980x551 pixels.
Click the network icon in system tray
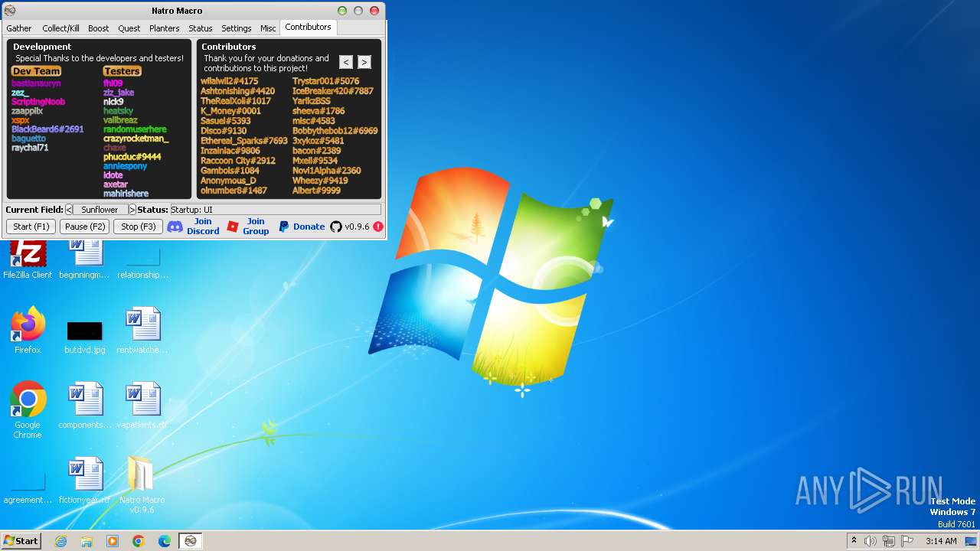(888, 541)
